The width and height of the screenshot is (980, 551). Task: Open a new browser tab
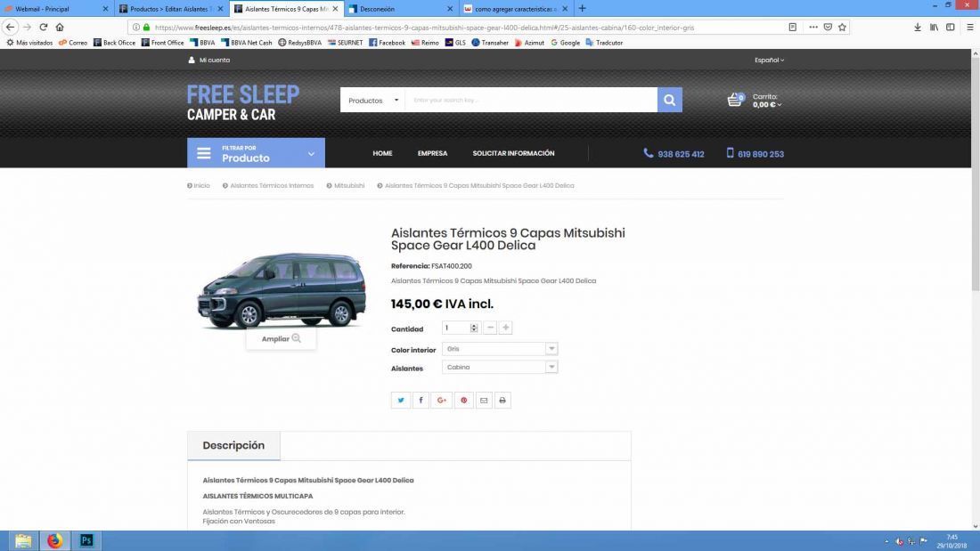click(582, 8)
